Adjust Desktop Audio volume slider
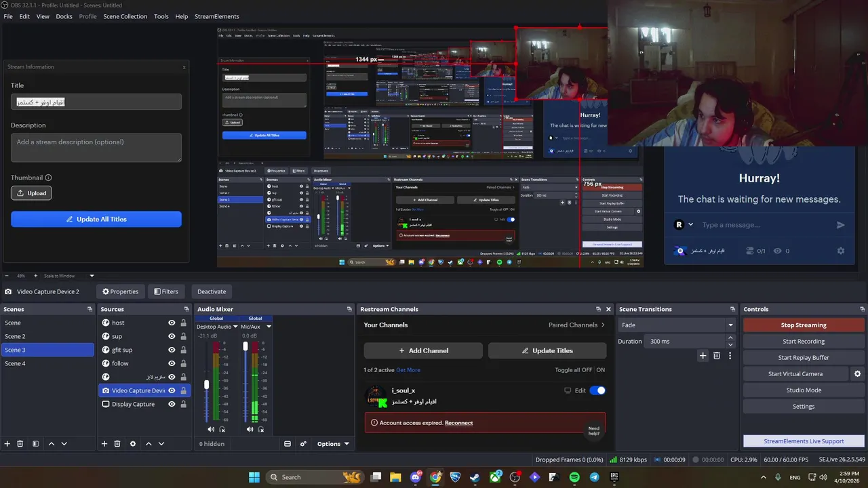The width and height of the screenshot is (868, 488). tap(207, 385)
